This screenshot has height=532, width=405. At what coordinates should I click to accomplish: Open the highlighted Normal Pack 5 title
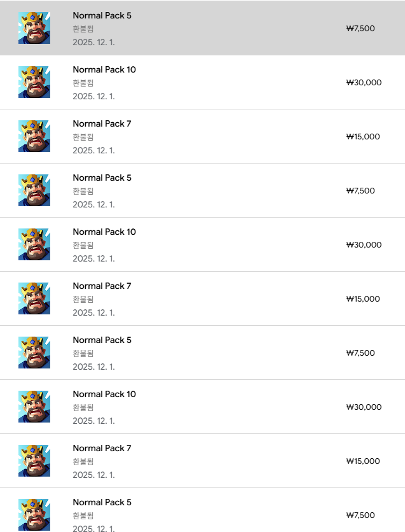tap(102, 15)
